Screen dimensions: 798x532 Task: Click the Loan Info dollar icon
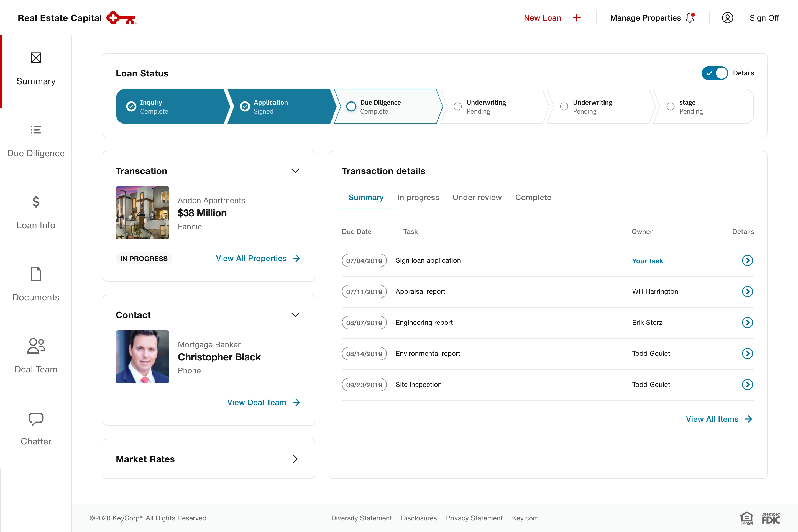coord(36,202)
